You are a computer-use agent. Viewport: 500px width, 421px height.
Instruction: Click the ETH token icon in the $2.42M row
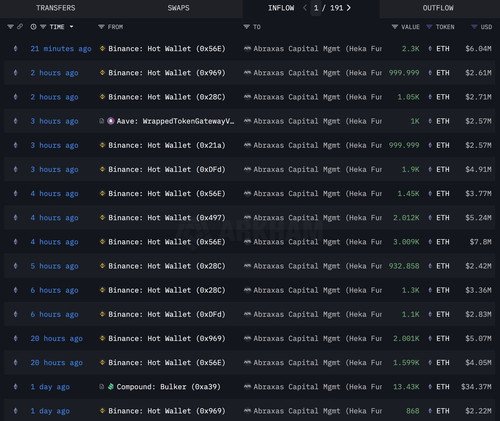430,266
